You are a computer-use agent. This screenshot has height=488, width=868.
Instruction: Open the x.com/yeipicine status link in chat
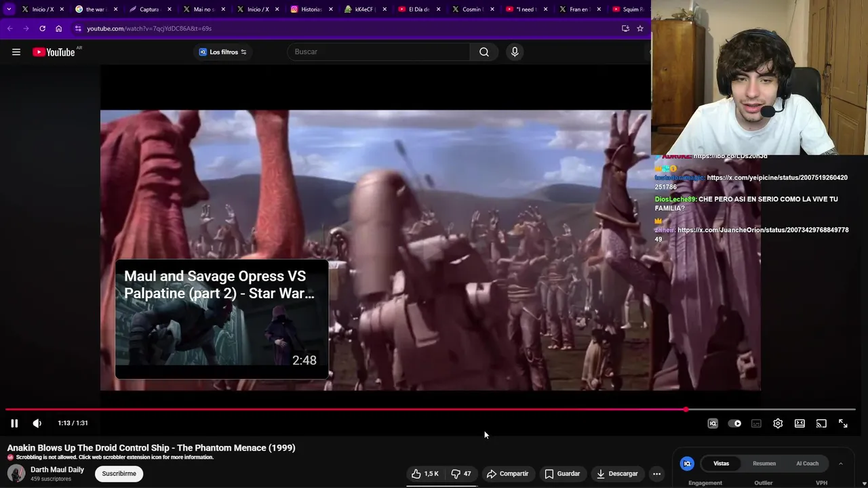point(751,182)
